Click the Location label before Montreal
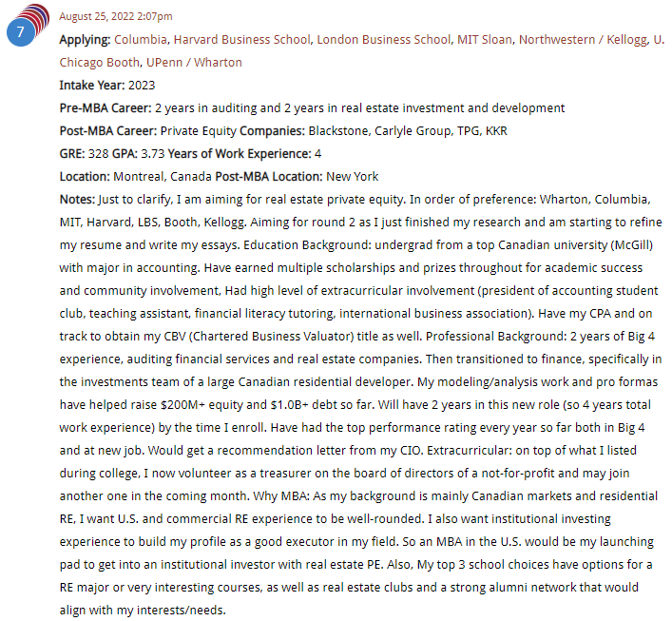Image resolution: width=672 pixels, height=621 pixels. point(85,176)
